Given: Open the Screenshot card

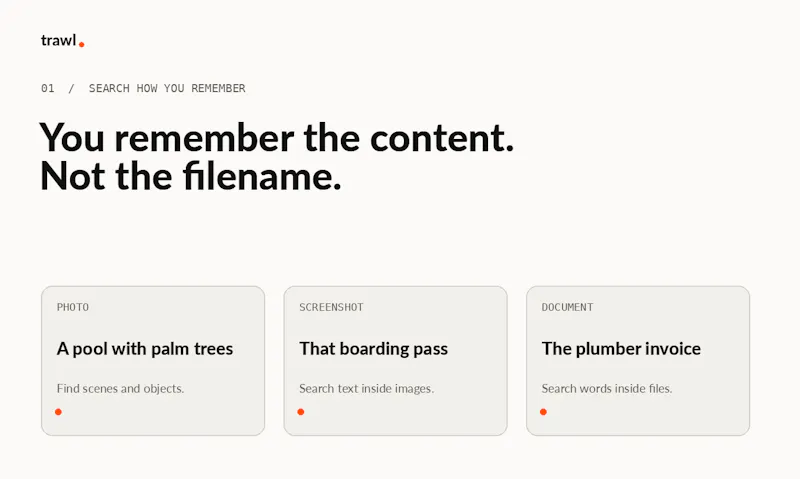Looking at the screenshot, I should [395, 361].
